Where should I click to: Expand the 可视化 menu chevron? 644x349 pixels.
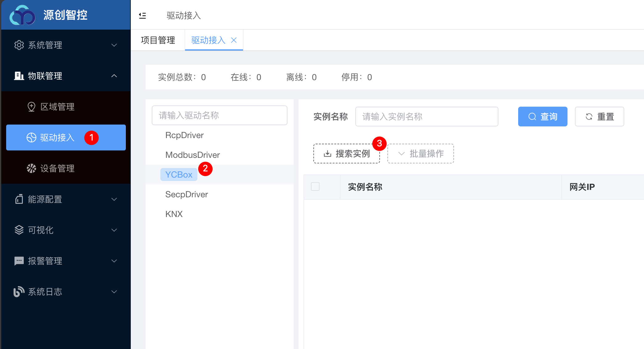click(114, 230)
